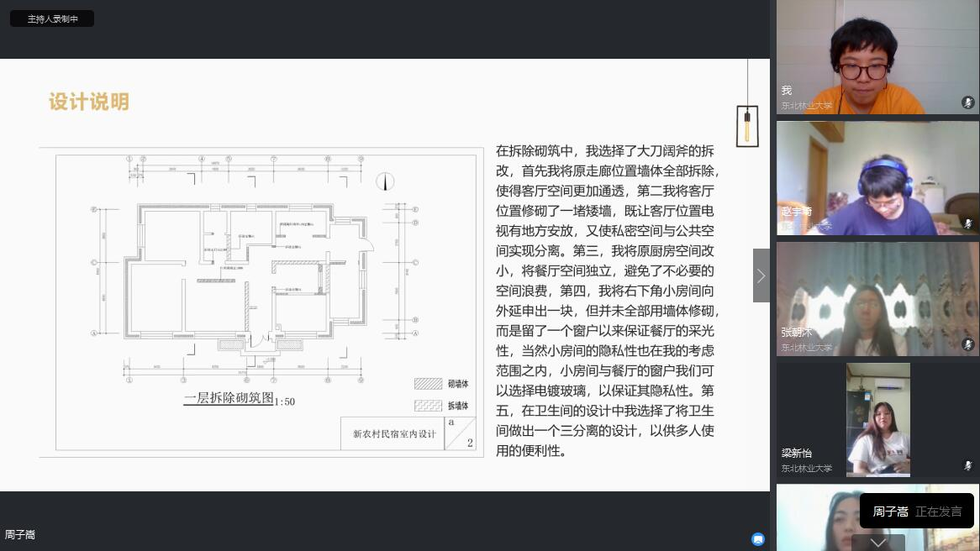Select 梁新怡's video thumbnail
This screenshot has width=980, height=551.
click(x=877, y=419)
